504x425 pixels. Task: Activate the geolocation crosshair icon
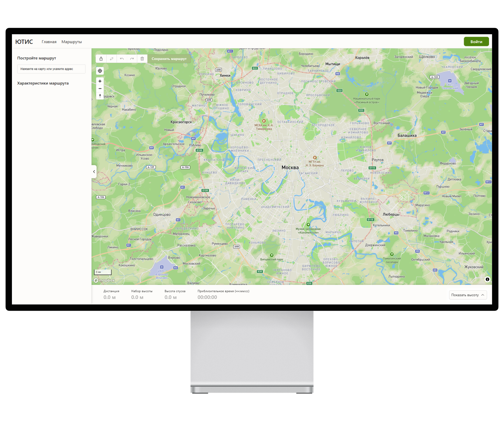tap(100, 71)
